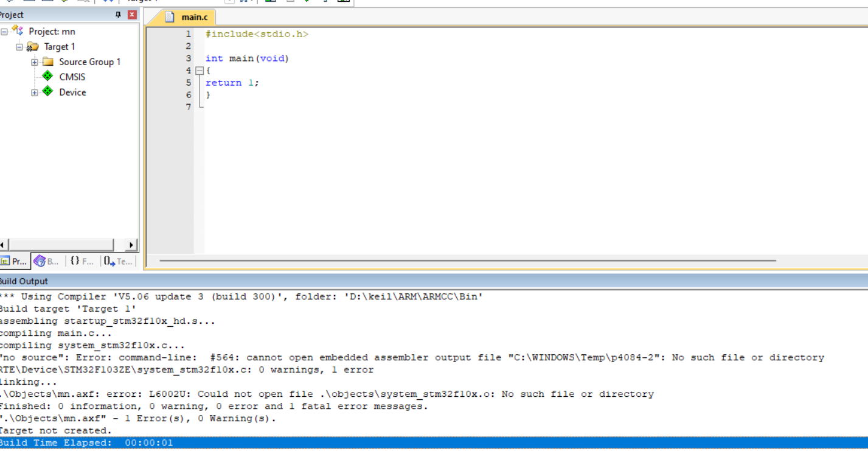Click the '1 Error(s), 0 Warning(s)' summary line

tap(138, 419)
